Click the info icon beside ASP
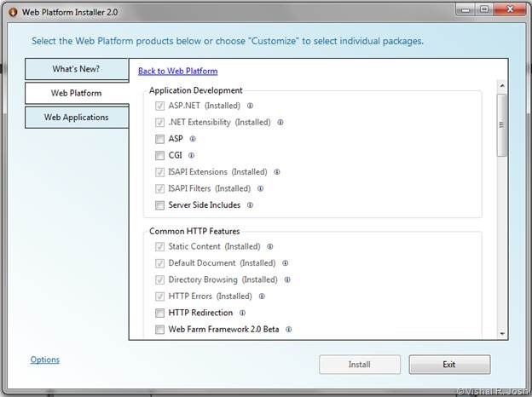This screenshot has width=532, height=397. tap(193, 139)
